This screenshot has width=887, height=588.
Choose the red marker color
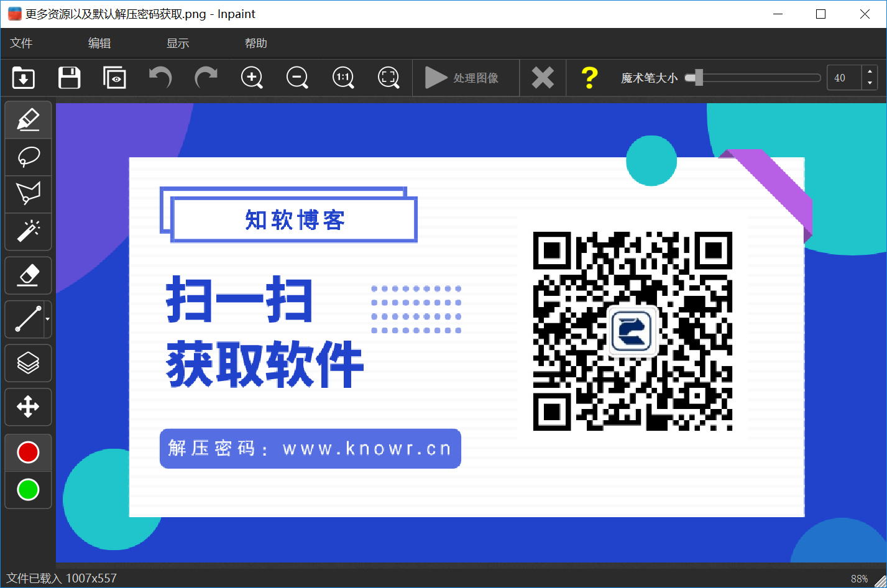[x=28, y=452]
